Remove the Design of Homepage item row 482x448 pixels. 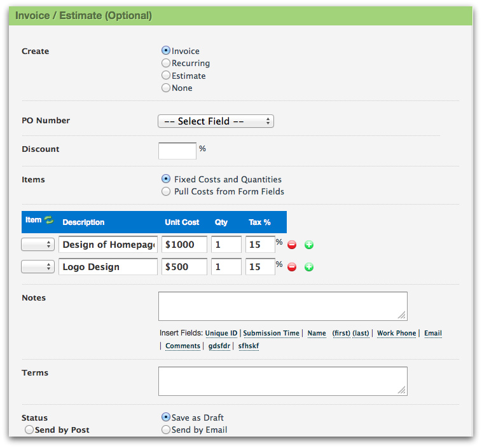[x=292, y=245]
